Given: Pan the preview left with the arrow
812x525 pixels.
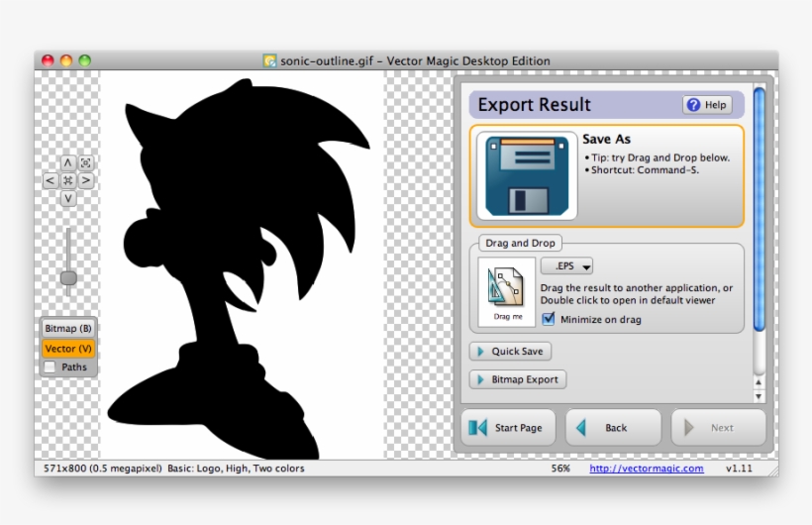Looking at the screenshot, I should pyautogui.click(x=50, y=181).
